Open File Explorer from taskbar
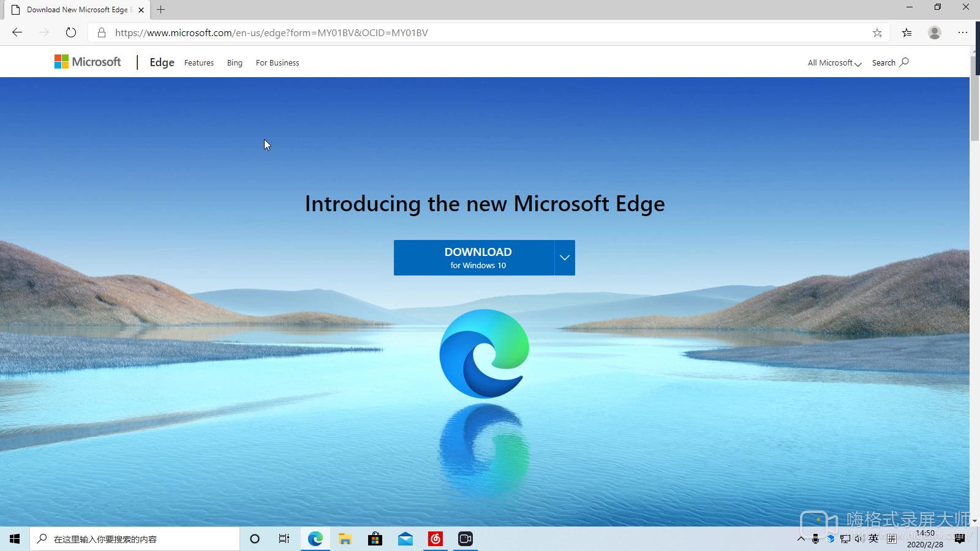Image resolution: width=980 pixels, height=551 pixels. point(345,539)
